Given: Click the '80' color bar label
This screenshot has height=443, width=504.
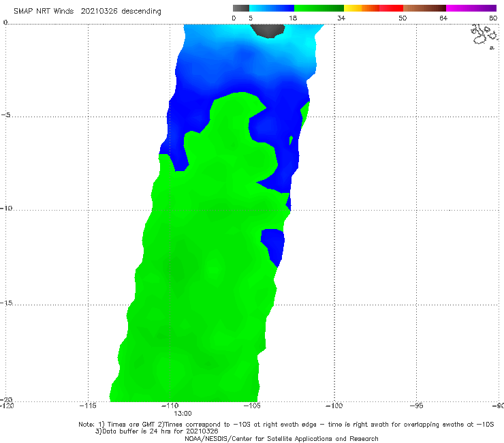Looking at the screenshot, I should (x=493, y=18).
